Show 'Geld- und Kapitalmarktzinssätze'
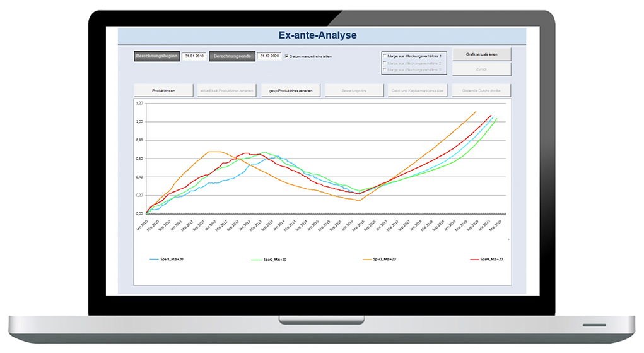644x353 pixels. [x=417, y=91]
